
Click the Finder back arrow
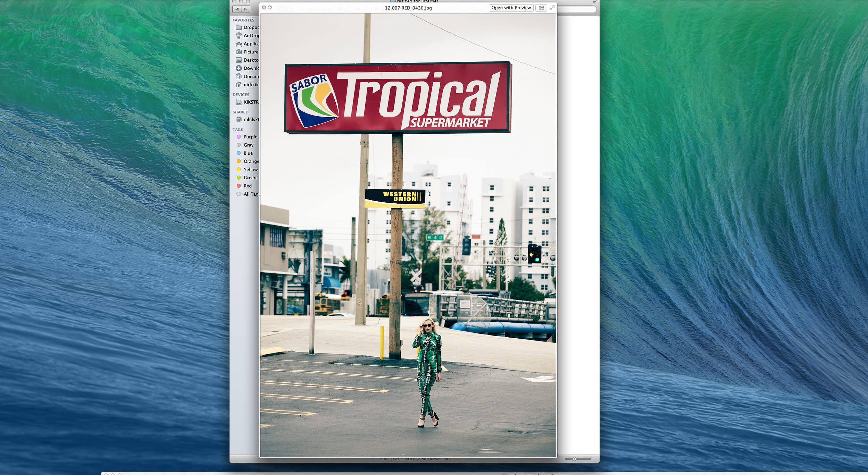237,9
